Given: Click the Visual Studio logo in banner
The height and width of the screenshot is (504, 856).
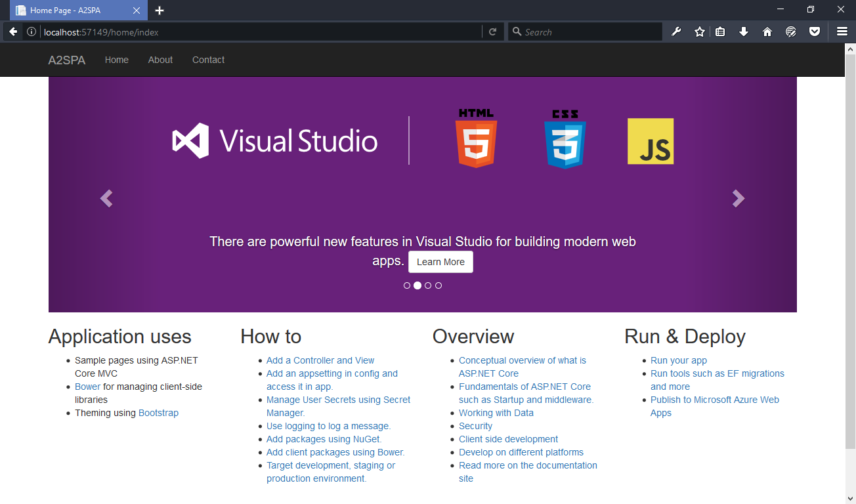Looking at the screenshot, I should [275, 141].
